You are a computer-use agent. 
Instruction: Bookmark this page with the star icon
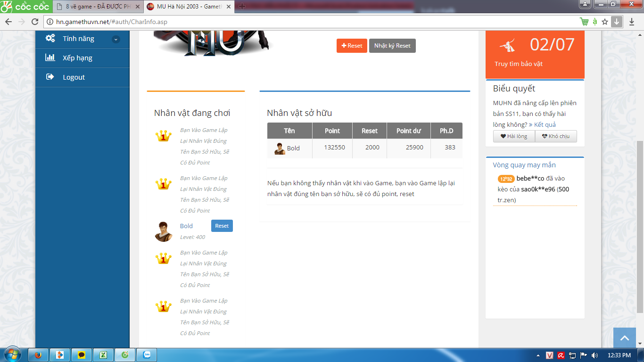(x=605, y=22)
